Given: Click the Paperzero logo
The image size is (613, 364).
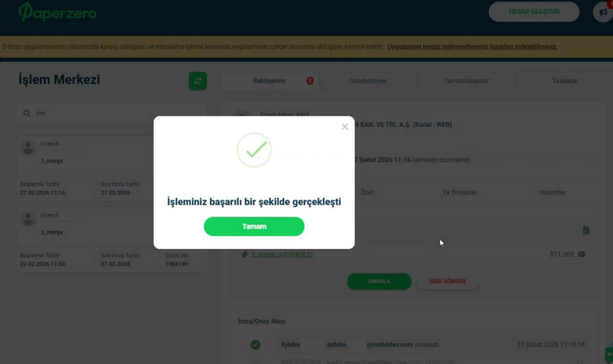Looking at the screenshot, I should pyautogui.click(x=57, y=12).
